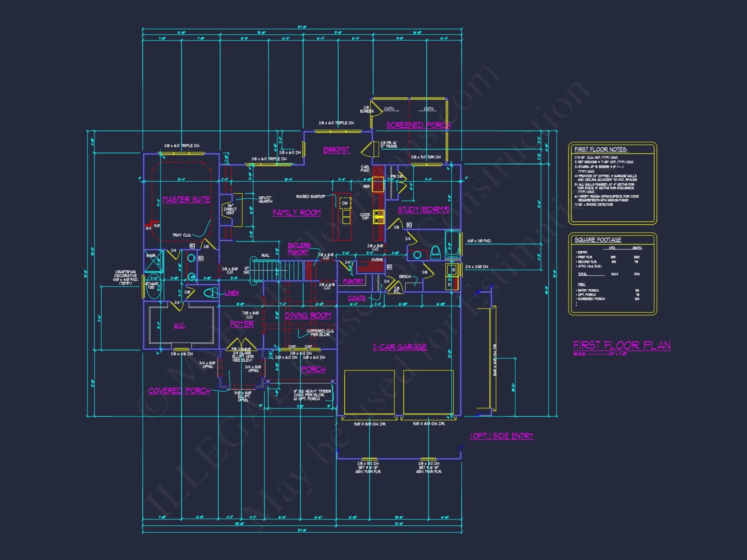Click the shower stall symbol in master bath
This screenshot has width=747, height=560.
click(154, 261)
